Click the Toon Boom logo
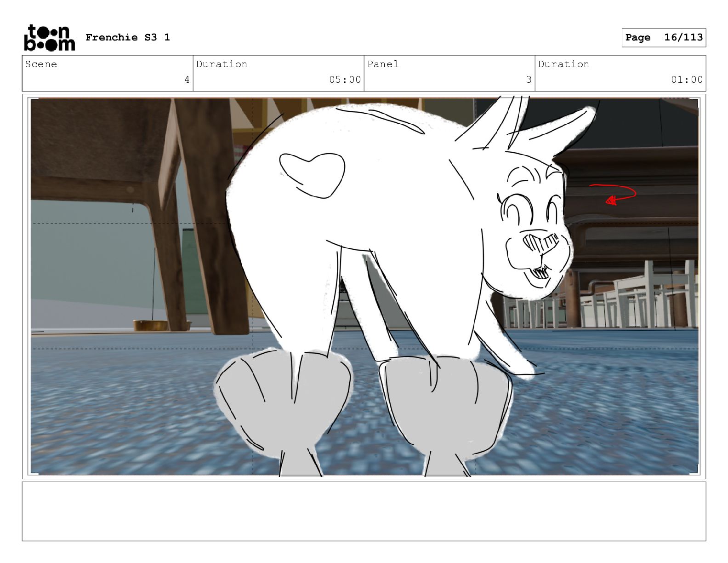The height and width of the screenshot is (563, 728). point(49,38)
